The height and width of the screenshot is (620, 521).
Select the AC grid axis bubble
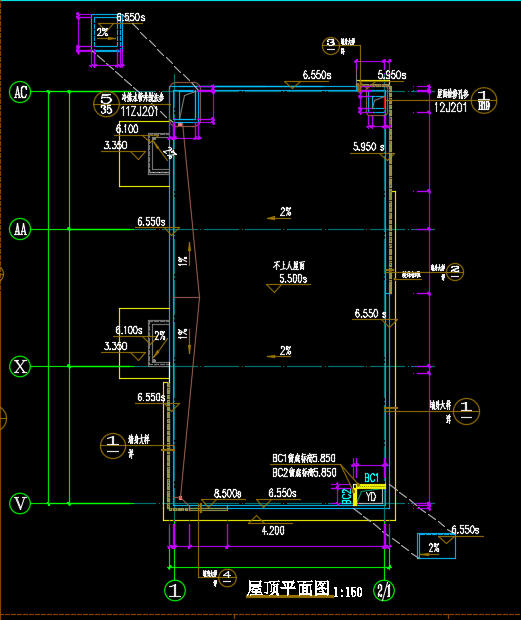click(x=20, y=92)
